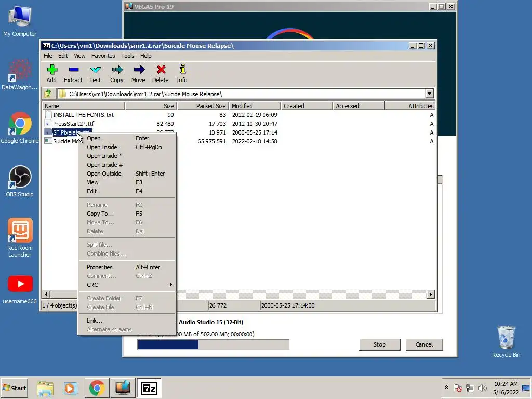Click Stop in VEGAS installer
Viewport: 532px width, 399px height.
coord(380,344)
